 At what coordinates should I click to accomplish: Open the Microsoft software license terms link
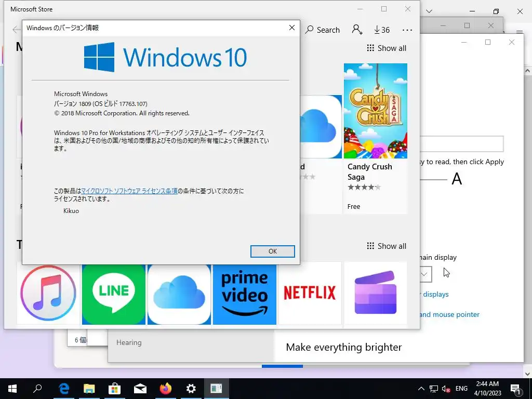tap(129, 191)
